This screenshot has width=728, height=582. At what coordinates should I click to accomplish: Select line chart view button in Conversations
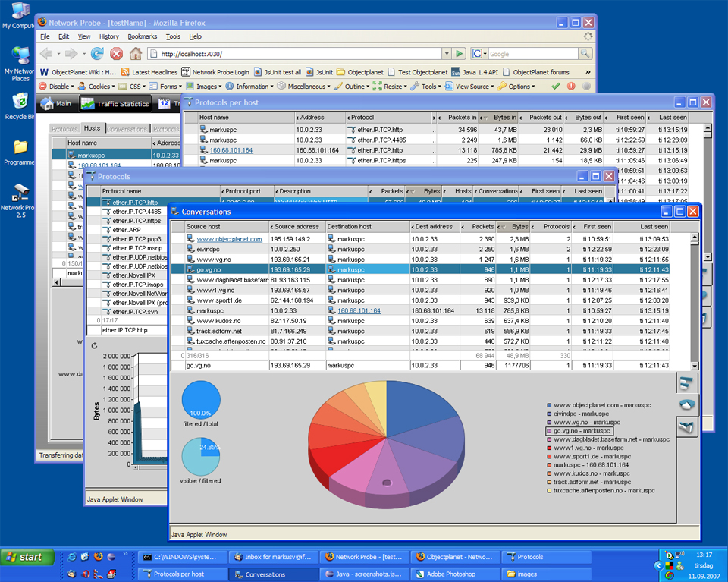tap(687, 428)
